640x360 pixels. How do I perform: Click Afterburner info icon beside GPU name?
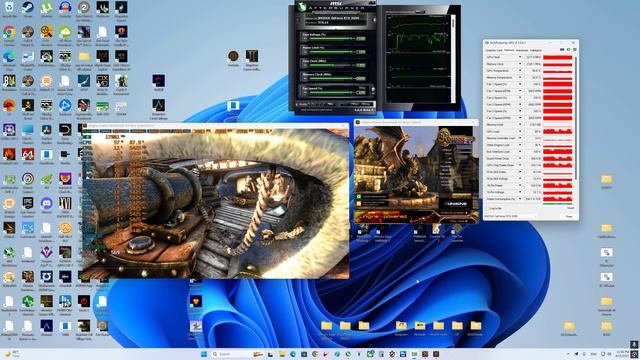(374, 20)
